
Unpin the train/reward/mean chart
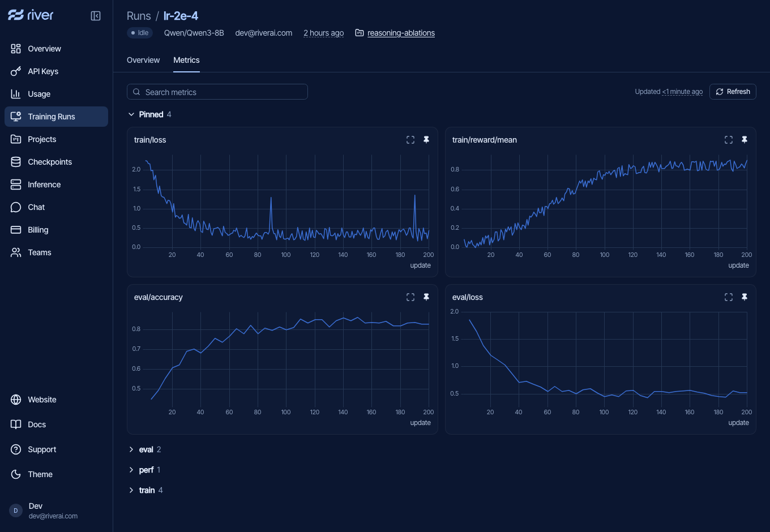[x=745, y=140]
